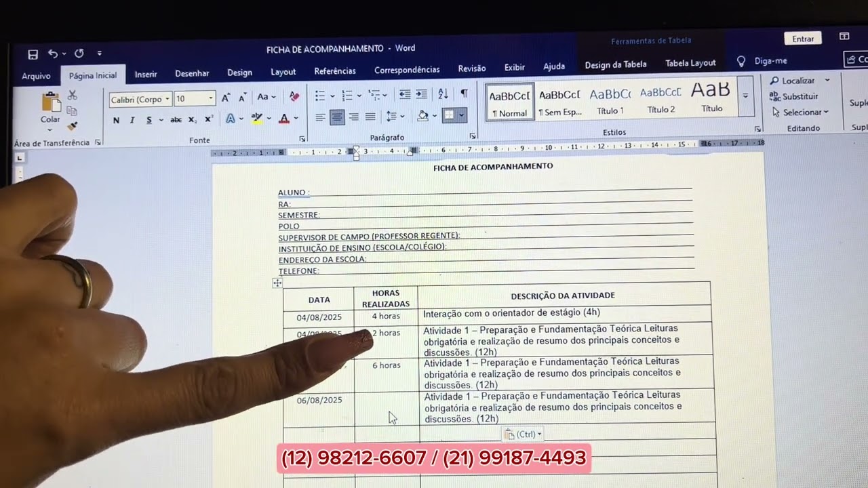Viewport: 868px width, 488px height.
Task: Toggle bold with the N button
Action: coord(116,121)
